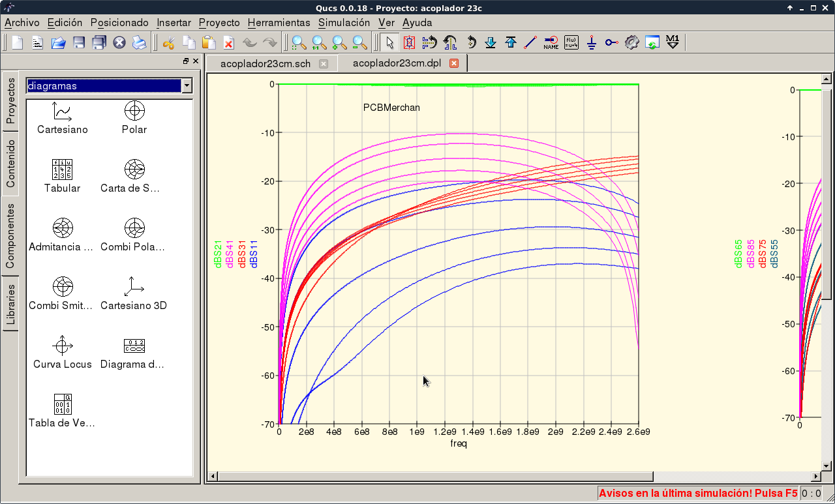Run simulation with the gear icon
The width and height of the screenshot is (835, 504).
point(631,43)
